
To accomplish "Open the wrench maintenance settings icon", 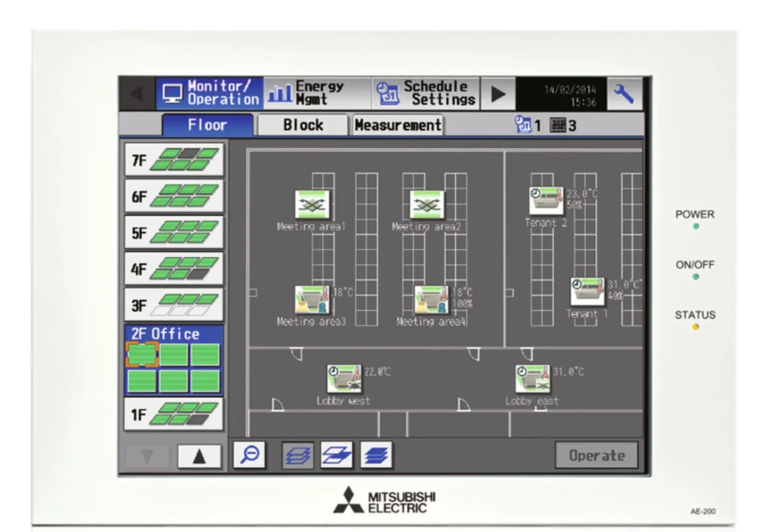I will pos(623,94).
